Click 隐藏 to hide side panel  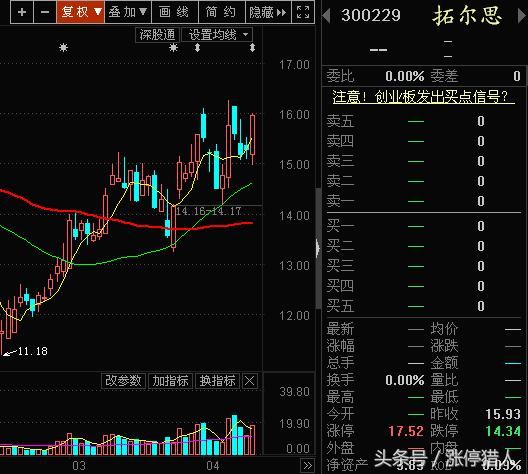268,12
